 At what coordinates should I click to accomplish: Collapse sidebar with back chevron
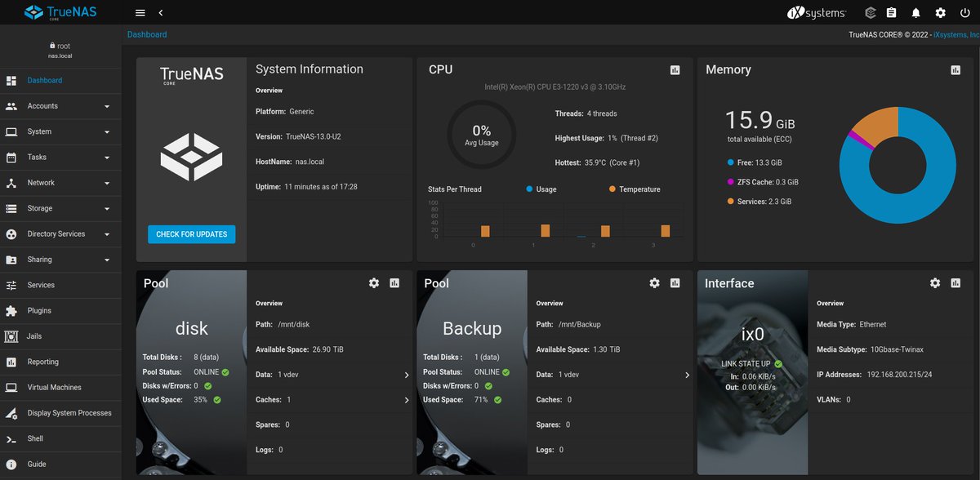[161, 13]
